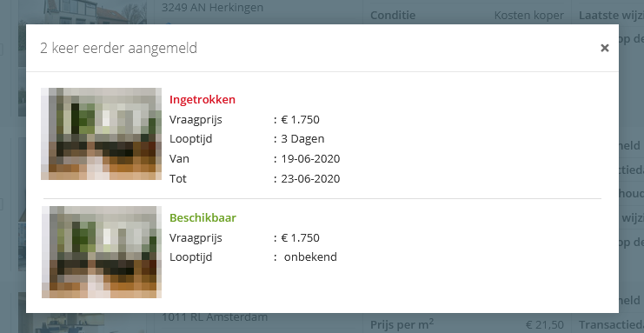644x333 pixels.
Task: Click the '1011 RL Amsterdam' address behind dialog
Action: (215, 317)
